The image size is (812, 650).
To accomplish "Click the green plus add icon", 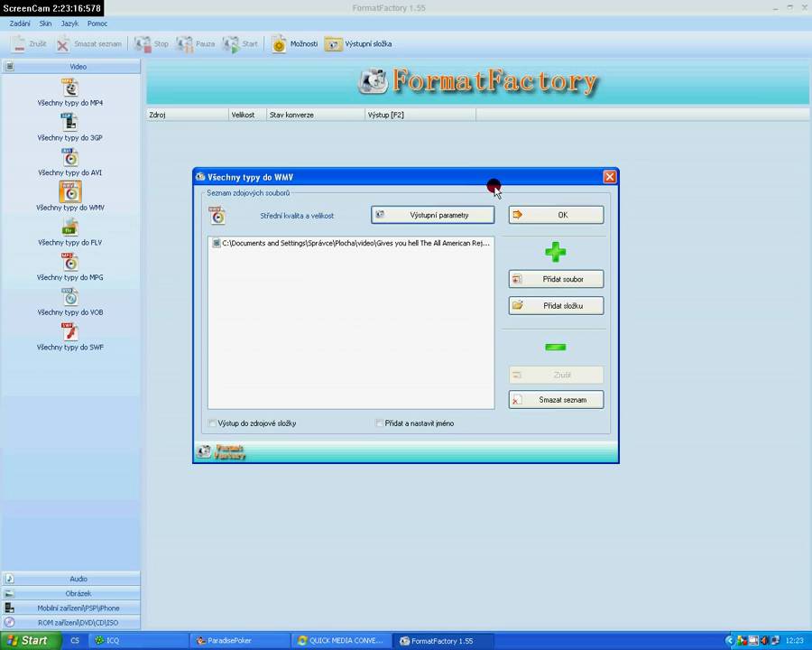I will [x=556, y=253].
